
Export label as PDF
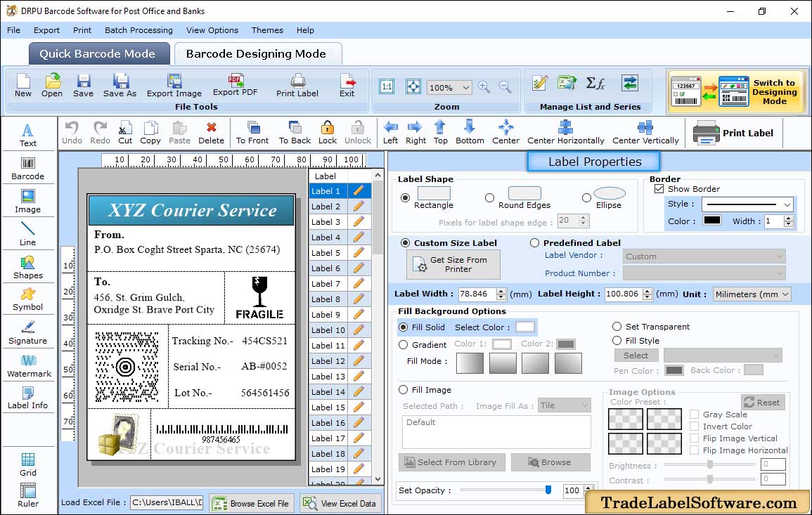[235, 86]
